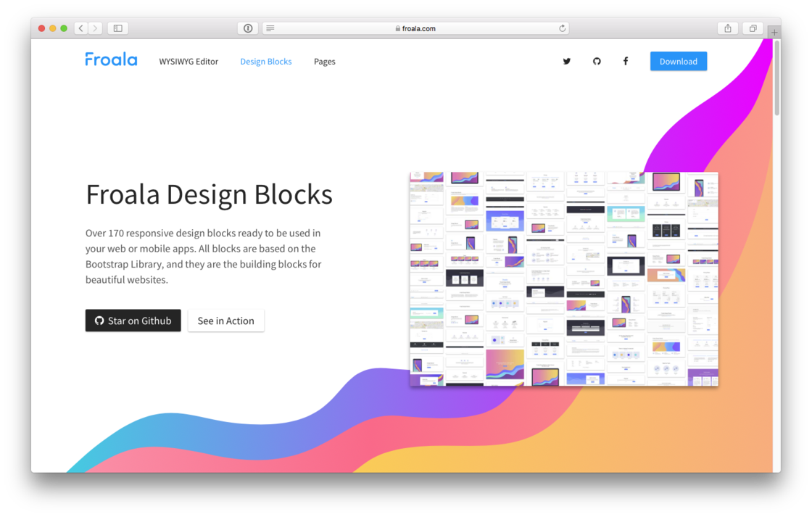Click the page's vertical scrollbar thumb
The width and height of the screenshot is (812, 517).
[x=776, y=78]
